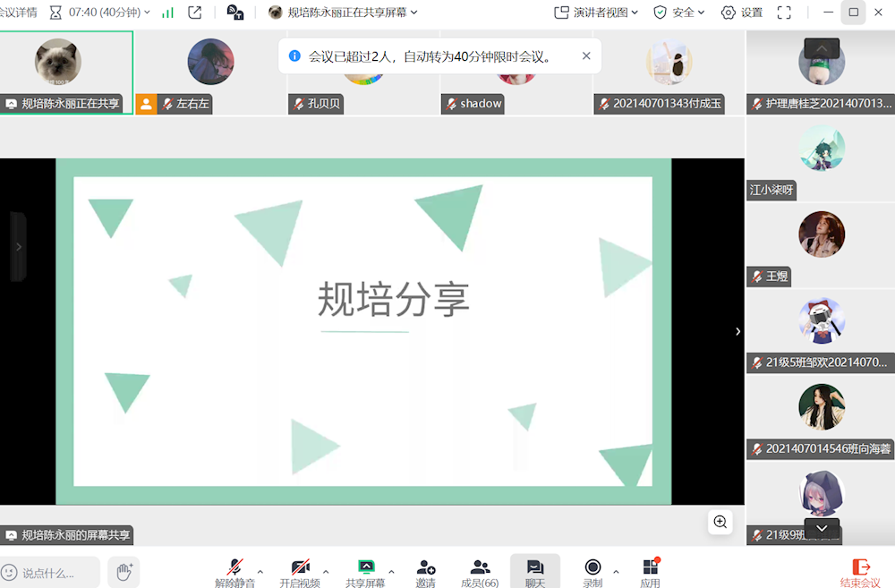
Task: Expand video options arrow
Action: pos(326,572)
